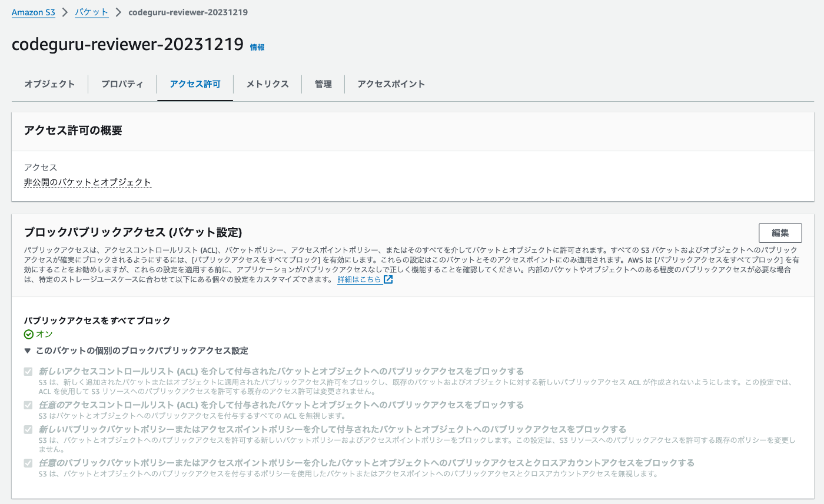Toggle checkbox for 任意のパブリックバケットポリシー blocking
This screenshot has height=504, width=824.
point(28,463)
